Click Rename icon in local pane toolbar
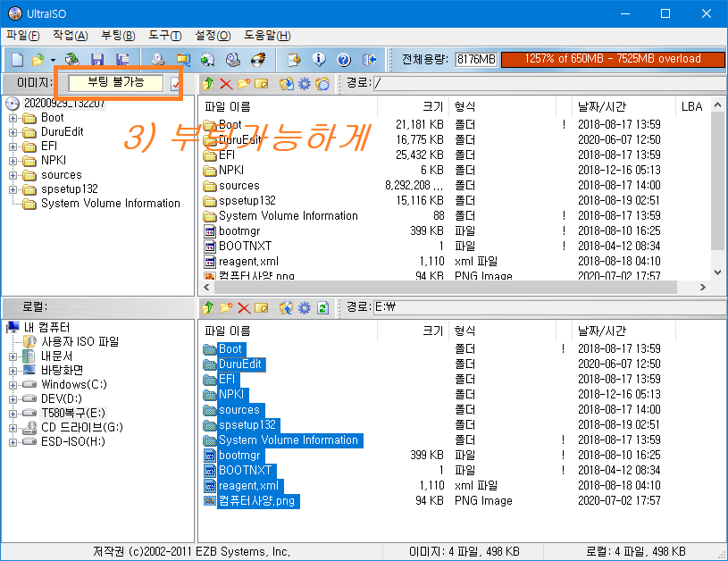728x561 pixels. [x=262, y=307]
